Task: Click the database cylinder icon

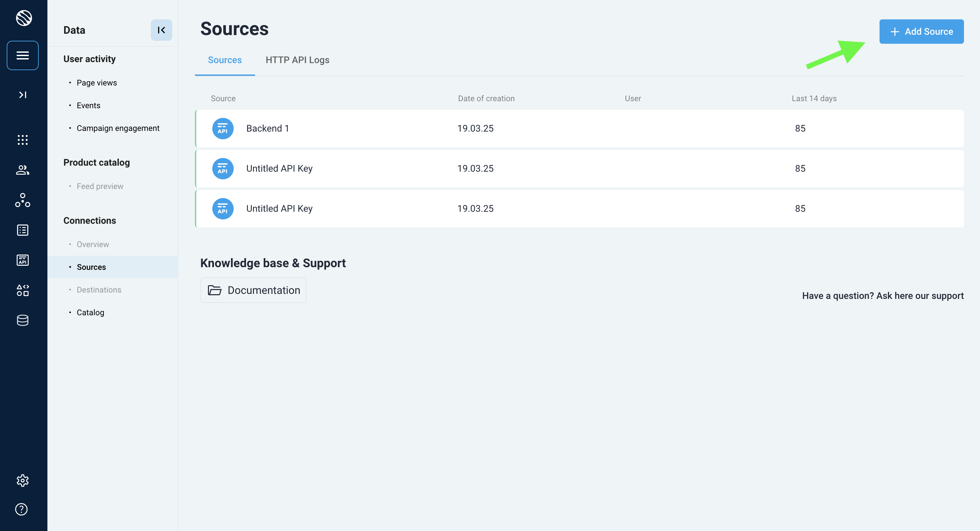Action: [22, 320]
